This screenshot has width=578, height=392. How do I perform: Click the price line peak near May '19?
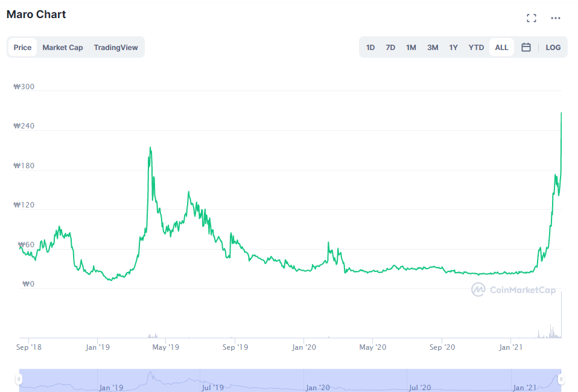[x=150, y=148]
